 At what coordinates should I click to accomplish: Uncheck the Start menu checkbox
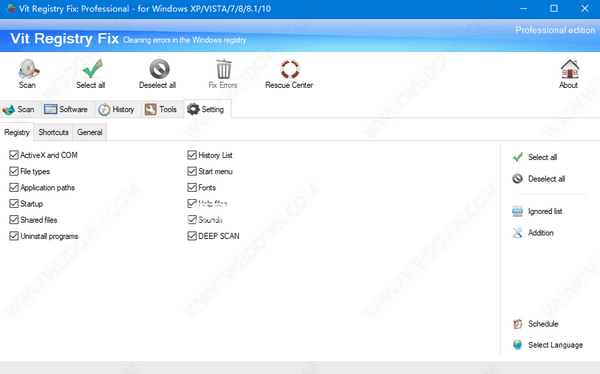(x=192, y=171)
